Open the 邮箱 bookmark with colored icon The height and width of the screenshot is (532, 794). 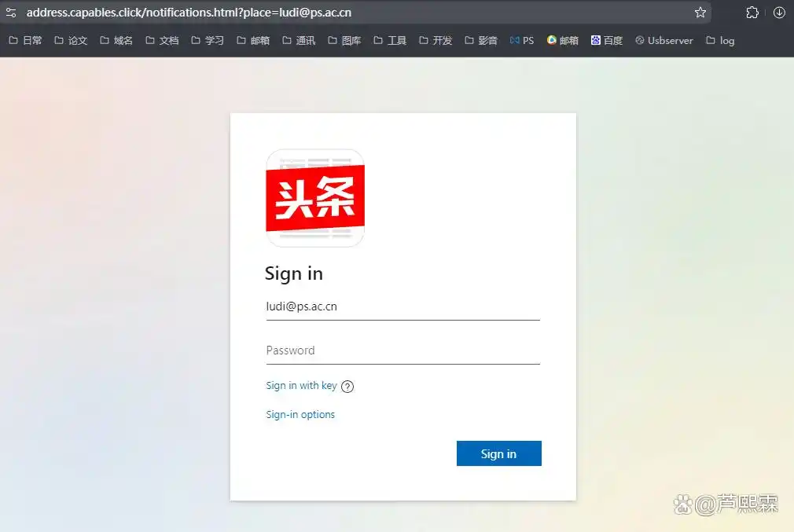tap(563, 41)
